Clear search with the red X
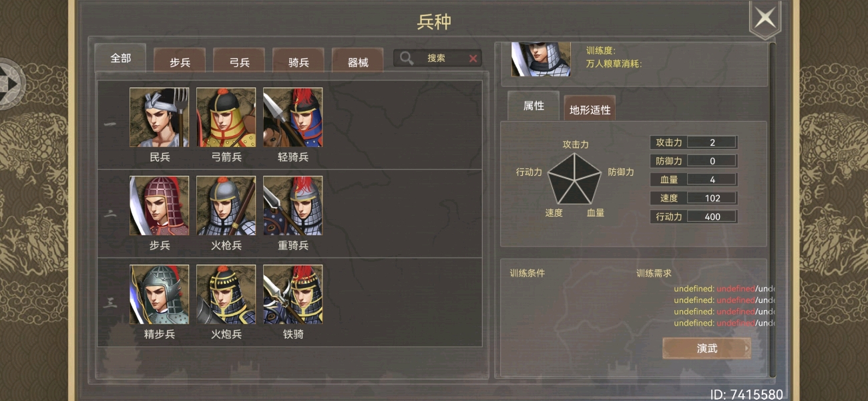The image size is (868, 401). pos(473,59)
